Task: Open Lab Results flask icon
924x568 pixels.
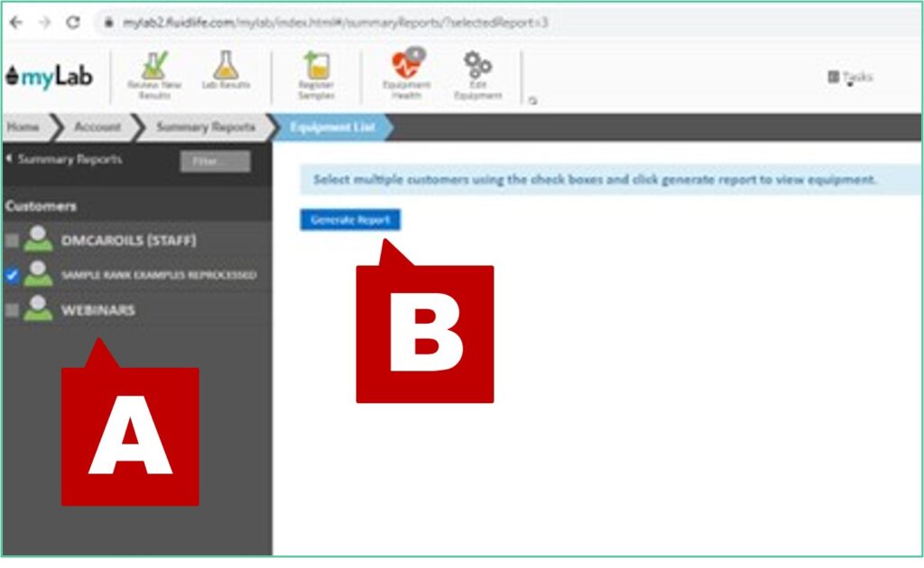Action: point(226,67)
